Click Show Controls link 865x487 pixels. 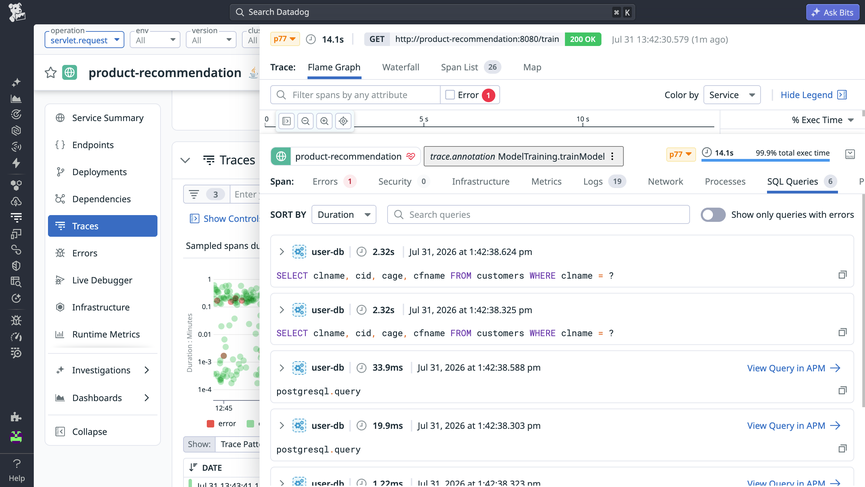(x=224, y=218)
